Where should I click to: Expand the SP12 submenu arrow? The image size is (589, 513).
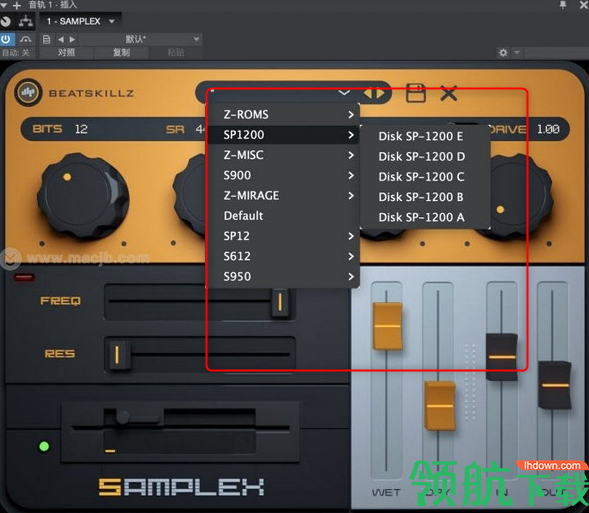tap(351, 236)
